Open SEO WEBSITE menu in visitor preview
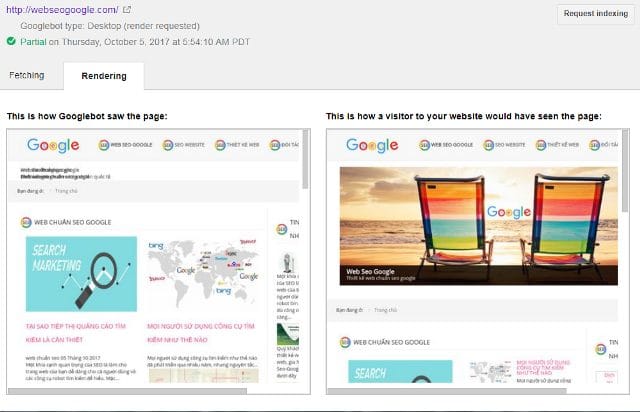The height and width of the screenshot is (412, 640). click(504, 145)
